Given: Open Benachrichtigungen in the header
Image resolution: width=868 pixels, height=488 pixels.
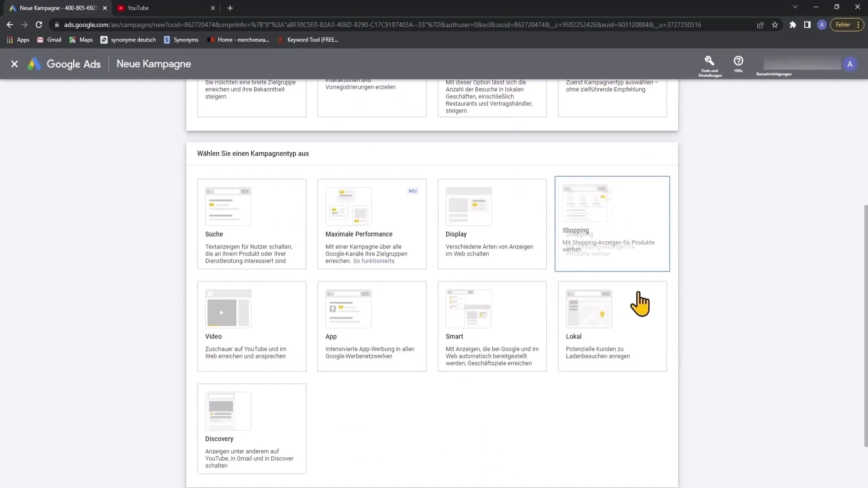Looking at the screenshot, I should point(774,74).
